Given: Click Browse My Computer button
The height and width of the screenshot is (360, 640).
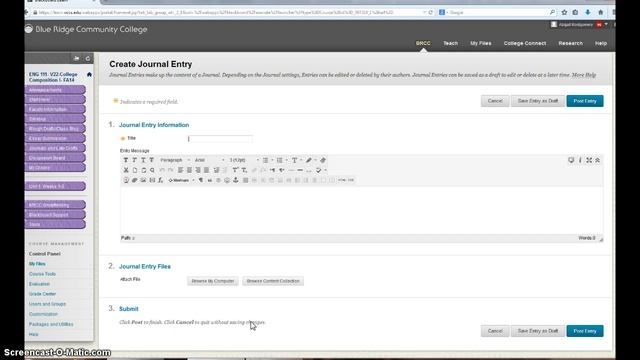Looking at the screenshot, I should point(213,281).
